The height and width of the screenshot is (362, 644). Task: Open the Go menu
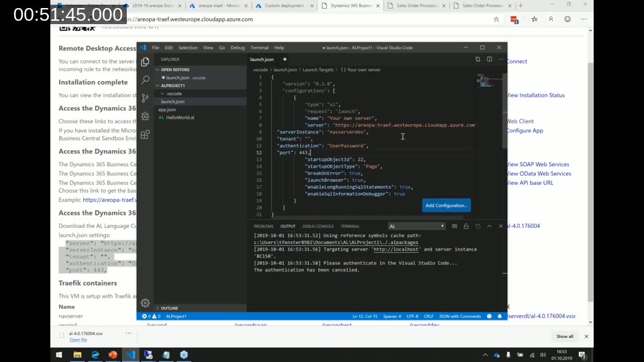point(222,48)
